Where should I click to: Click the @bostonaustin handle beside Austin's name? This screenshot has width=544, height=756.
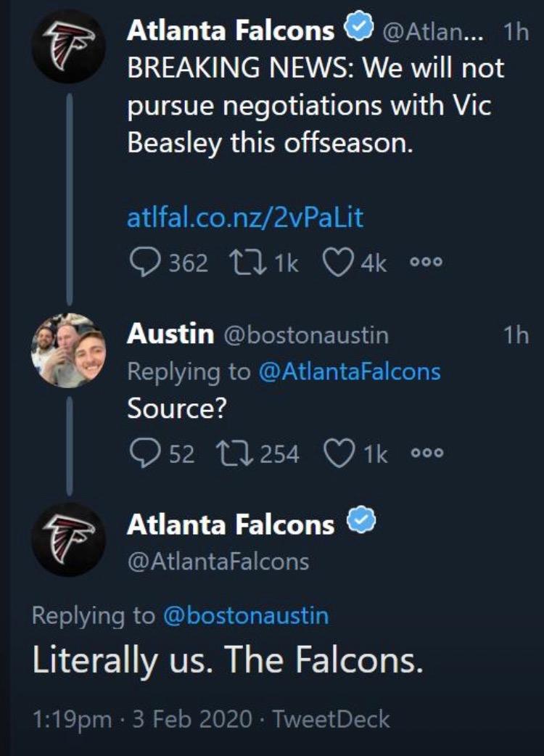pyautogui.click(x=306, y=335)
